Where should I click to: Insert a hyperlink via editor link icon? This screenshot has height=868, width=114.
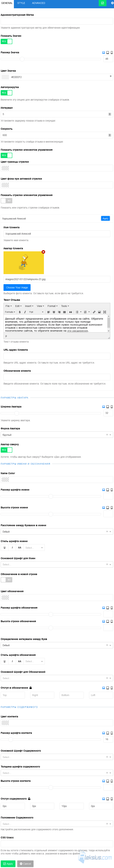94,312
